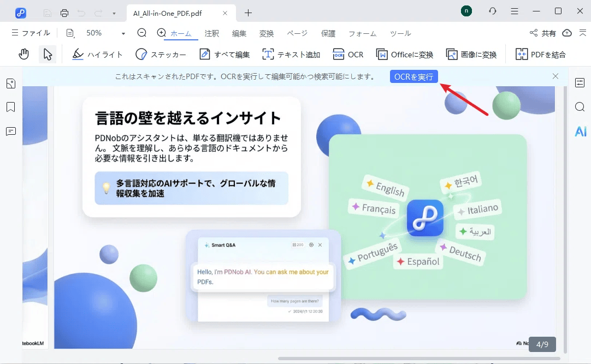
Task: Open the comments panel in the left sidebar
Action: tap(10, 132)
